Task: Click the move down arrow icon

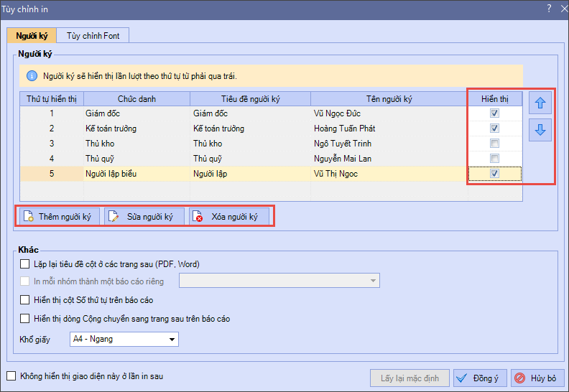Action: (x=540, y=130)
